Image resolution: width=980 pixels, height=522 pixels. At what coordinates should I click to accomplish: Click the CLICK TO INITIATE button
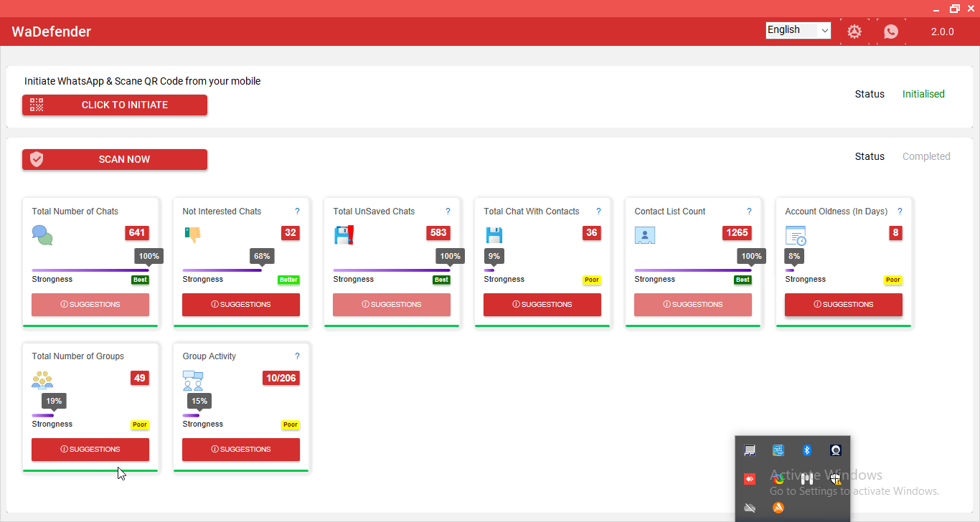(x=115, y=105)
